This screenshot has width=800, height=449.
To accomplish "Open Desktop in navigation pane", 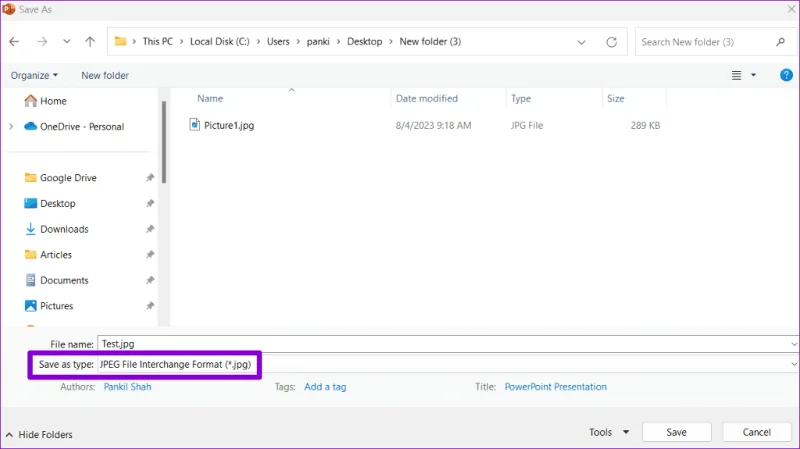I will click(50, 203).
